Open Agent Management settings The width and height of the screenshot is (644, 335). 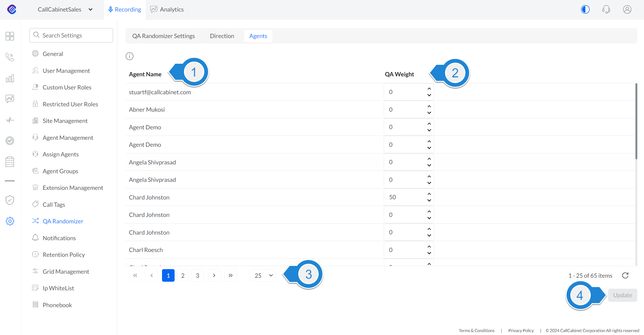point(68,138)
